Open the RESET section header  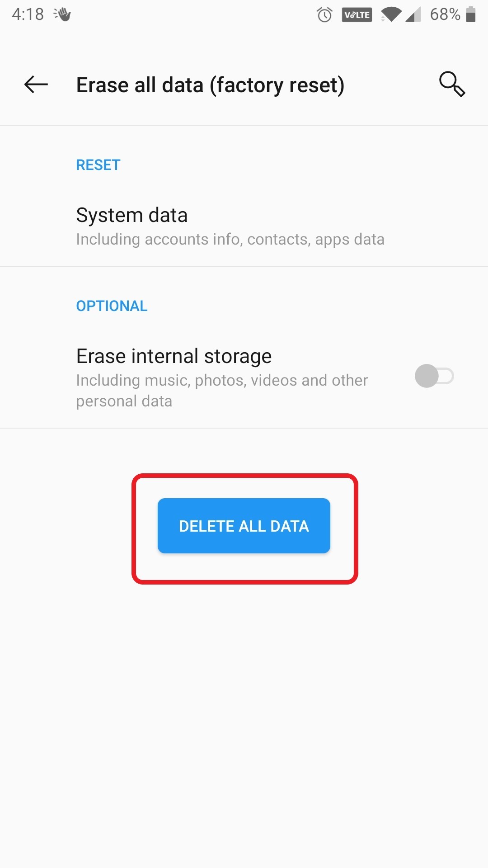click(x=98, y=165)
